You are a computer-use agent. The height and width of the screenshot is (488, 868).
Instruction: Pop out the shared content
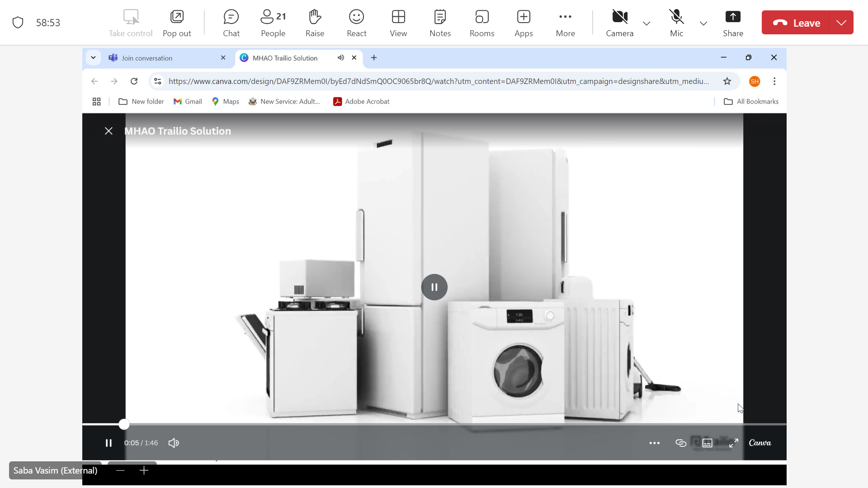point(177,23)
